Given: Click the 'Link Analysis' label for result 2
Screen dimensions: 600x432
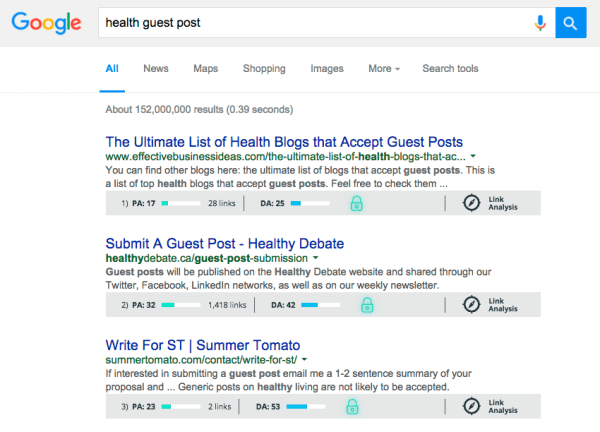Looking at the screenshot, I should [503, 305].
